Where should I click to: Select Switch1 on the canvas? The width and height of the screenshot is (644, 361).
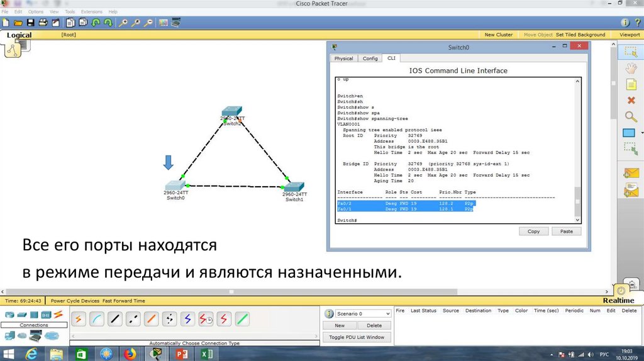click(x=294, y=186)
